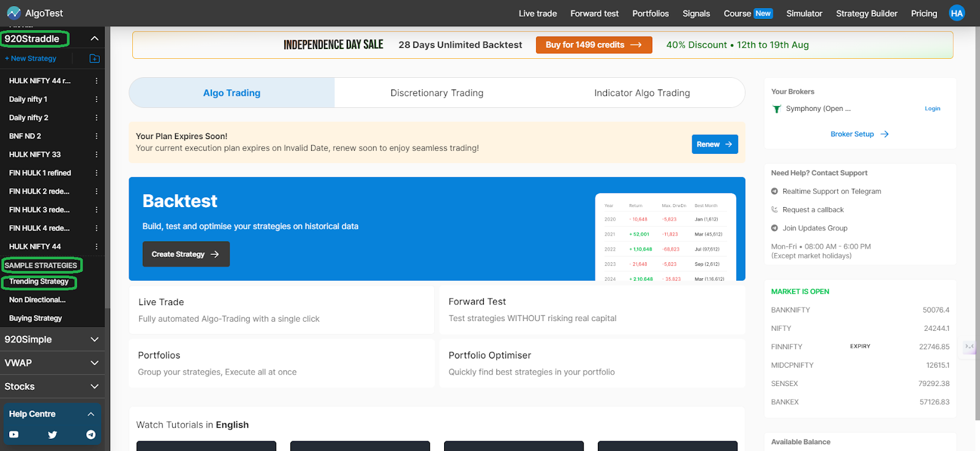Screen dimensions: 980x451
Task: Open options menu for Daily nifty 2
Action: click(x=96, y=118)
